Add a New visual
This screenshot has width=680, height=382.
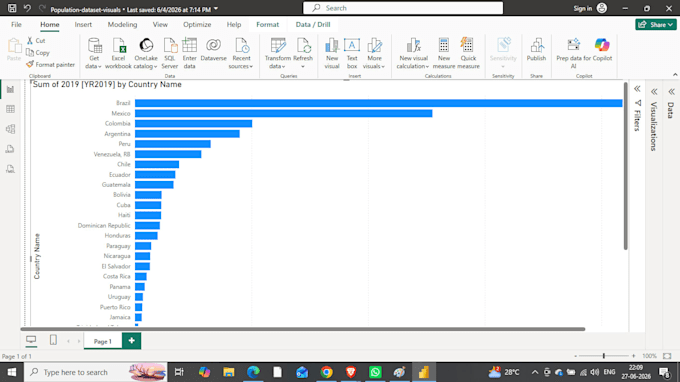[x=332, y=53]
